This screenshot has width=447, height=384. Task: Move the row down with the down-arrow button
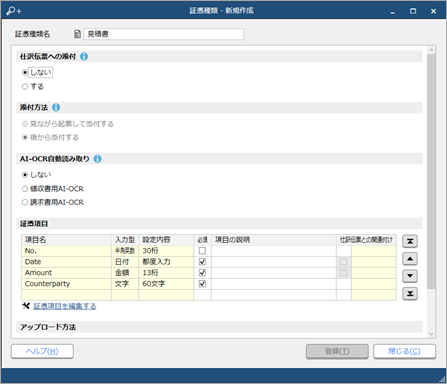410,276
